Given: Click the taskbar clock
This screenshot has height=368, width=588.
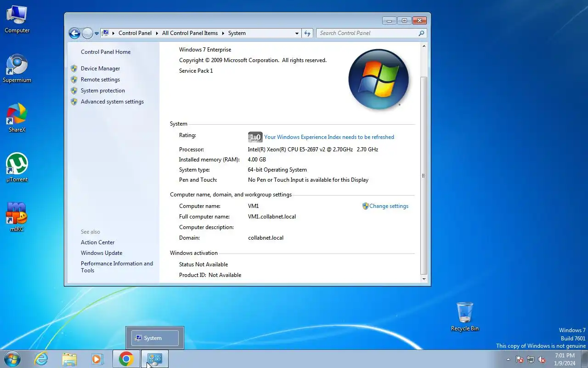Looking at the screenshot, I should coord(565,359).
